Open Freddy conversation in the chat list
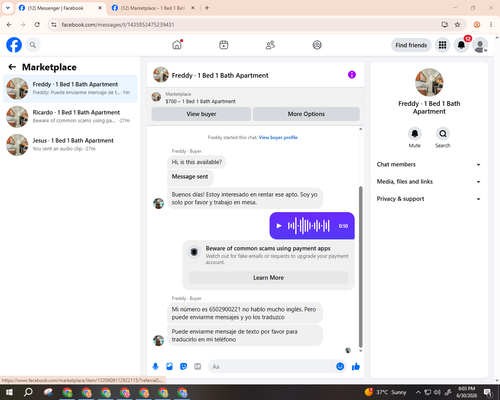 pos(70,88)
